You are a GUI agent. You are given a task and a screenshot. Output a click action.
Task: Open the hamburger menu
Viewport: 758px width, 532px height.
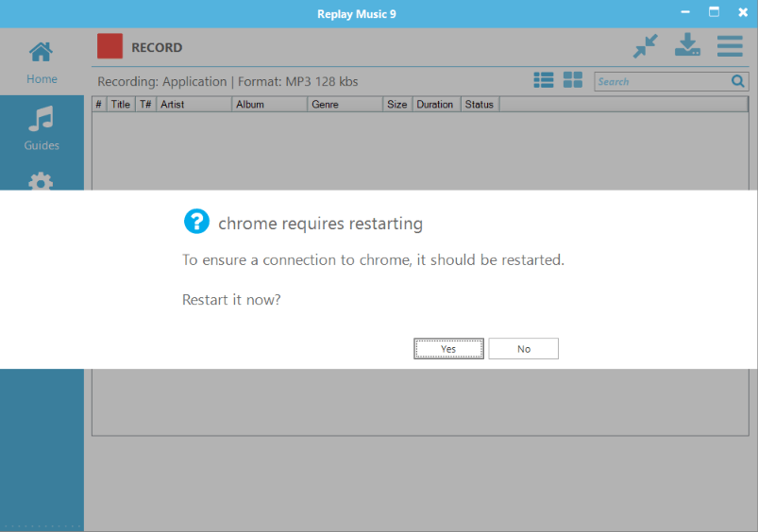(730, 46)
